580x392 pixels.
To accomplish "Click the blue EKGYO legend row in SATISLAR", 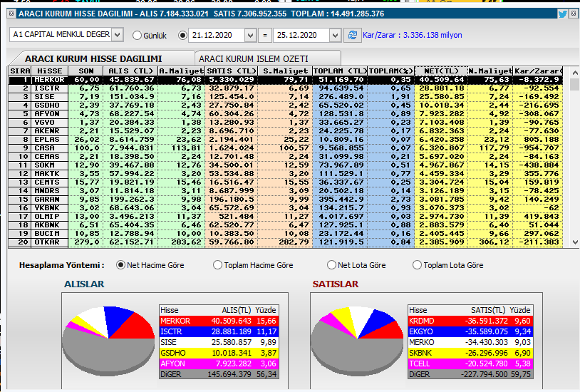I will click(470, 331).
